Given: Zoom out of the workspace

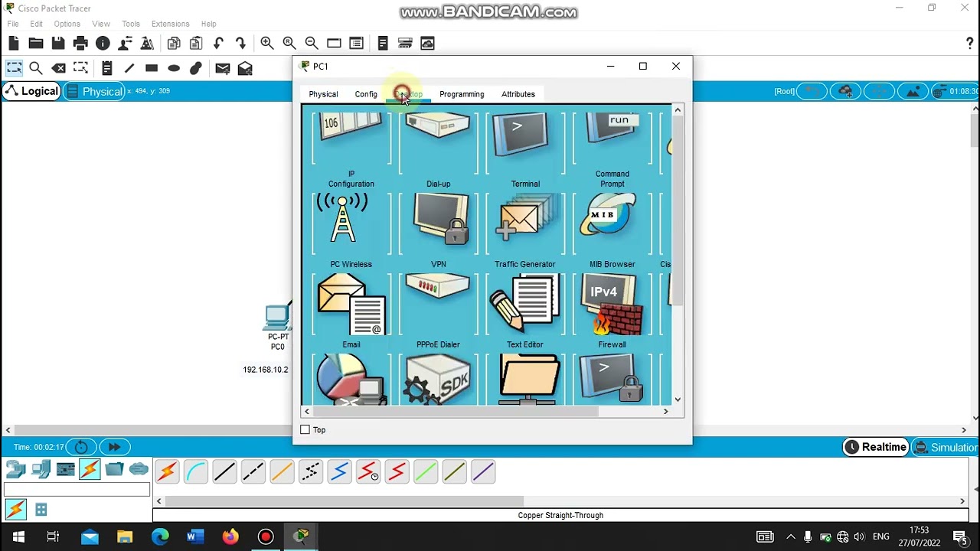Looking at the screenshot, I should point(312,43).
